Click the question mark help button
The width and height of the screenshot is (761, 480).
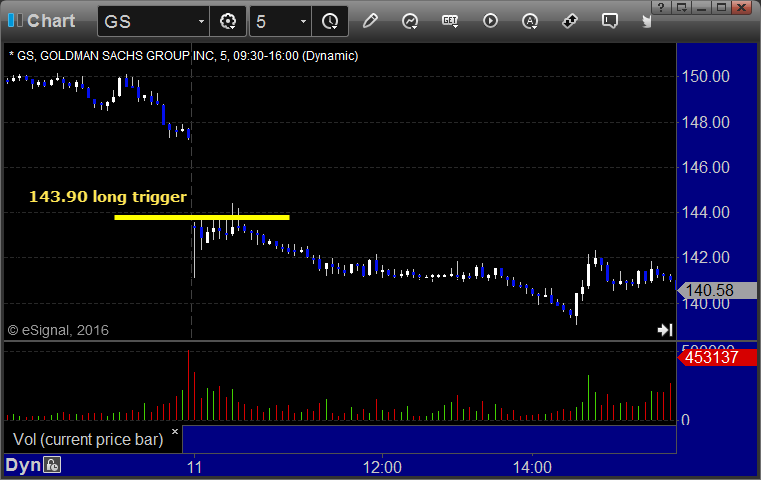point(661,7)
